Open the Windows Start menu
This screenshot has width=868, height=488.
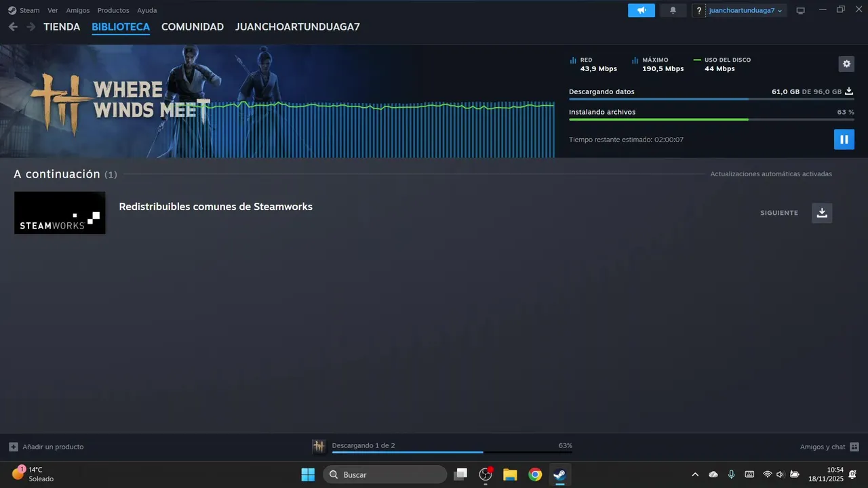tap(308, 474)
